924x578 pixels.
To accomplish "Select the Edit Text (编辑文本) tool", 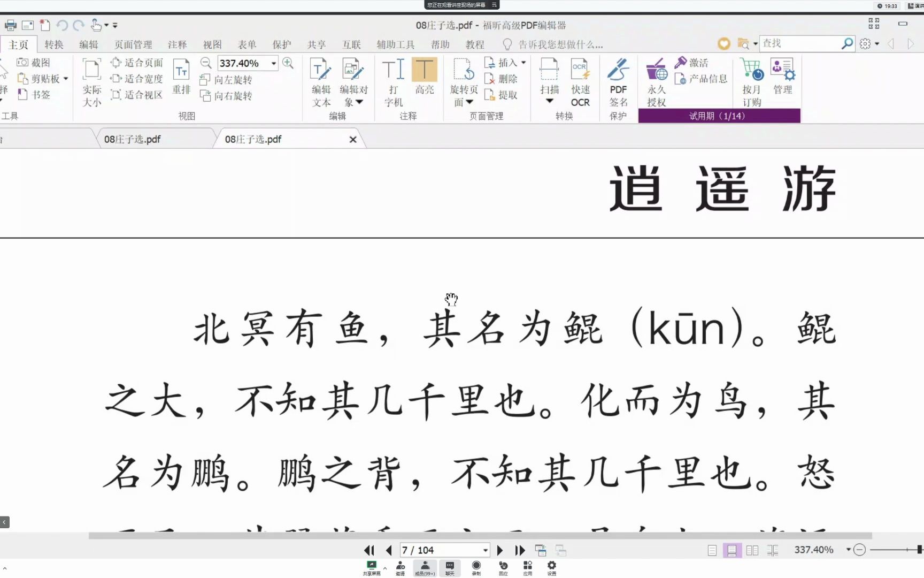I will coord(321,82).
